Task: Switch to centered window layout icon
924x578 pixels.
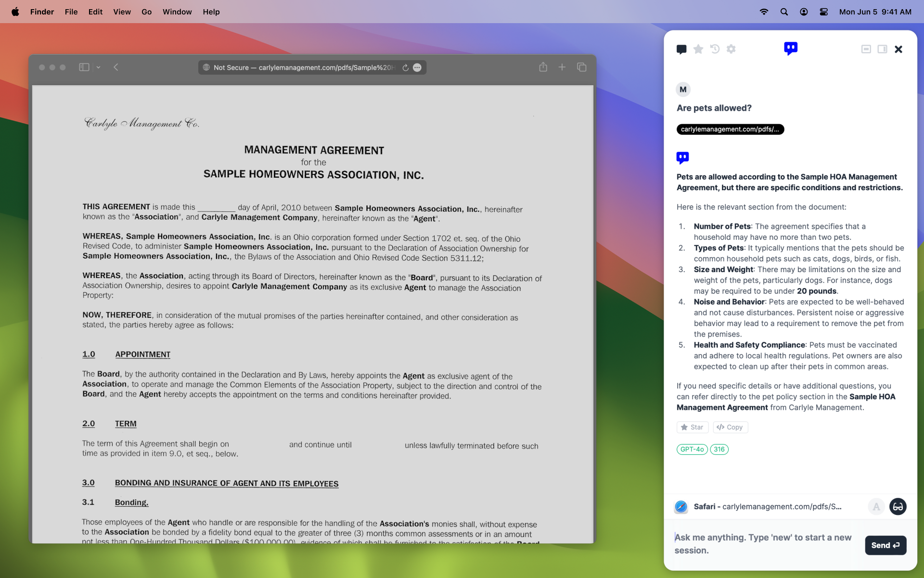Action: [866, 49]
